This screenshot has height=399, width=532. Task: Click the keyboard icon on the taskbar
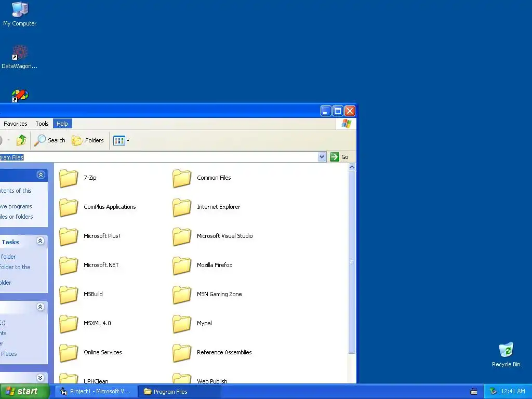[x=474, y=392]
